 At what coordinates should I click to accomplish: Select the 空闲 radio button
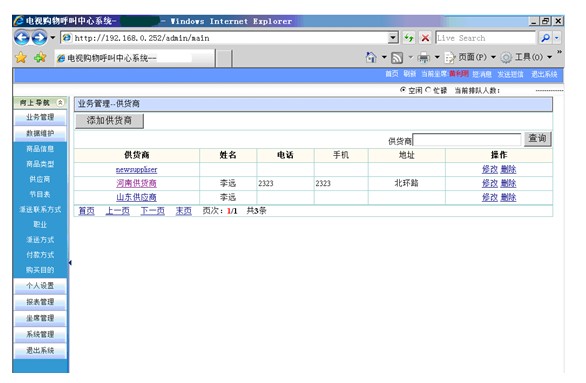pos(403,90)
